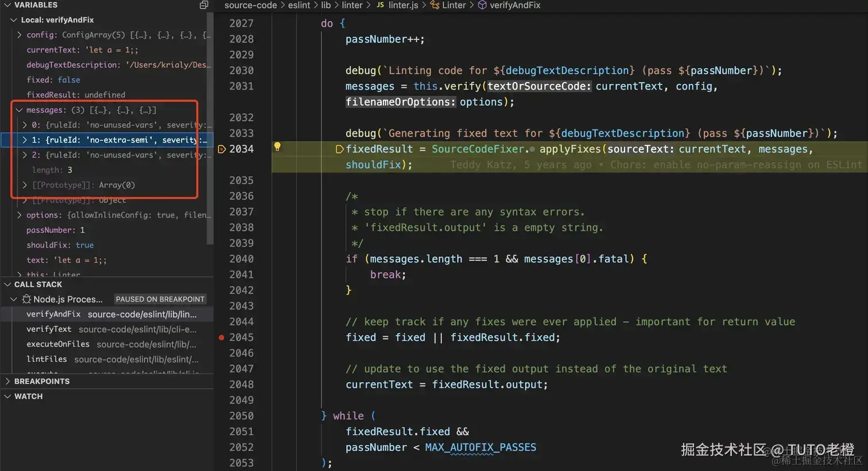Expand the [[Prototype]]: Array(0) entry
Screen dimensions: 868x471
coord(25,185)
